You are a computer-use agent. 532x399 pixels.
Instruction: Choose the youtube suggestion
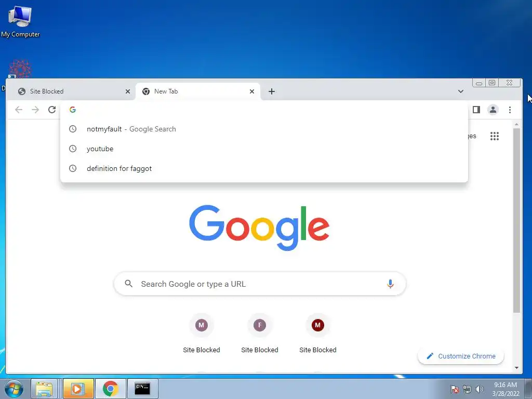[x=264, y=149]
